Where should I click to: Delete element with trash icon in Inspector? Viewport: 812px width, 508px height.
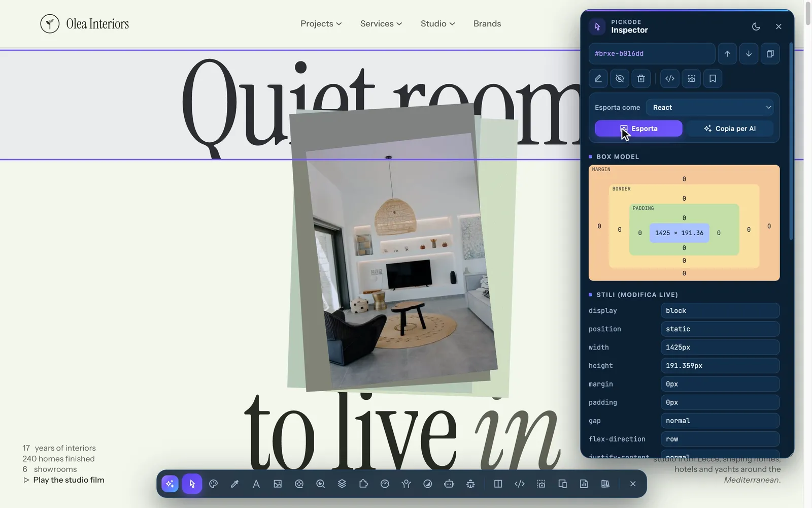(641, 79)
